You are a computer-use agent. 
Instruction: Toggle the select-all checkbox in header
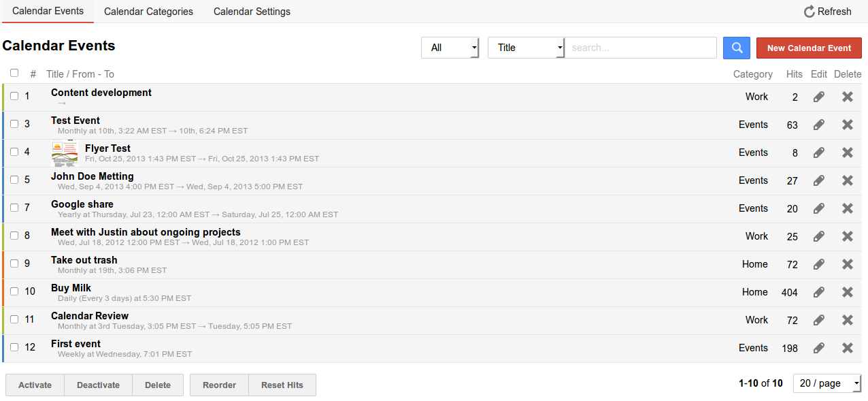pyautogui.click(x=14, y=73)
